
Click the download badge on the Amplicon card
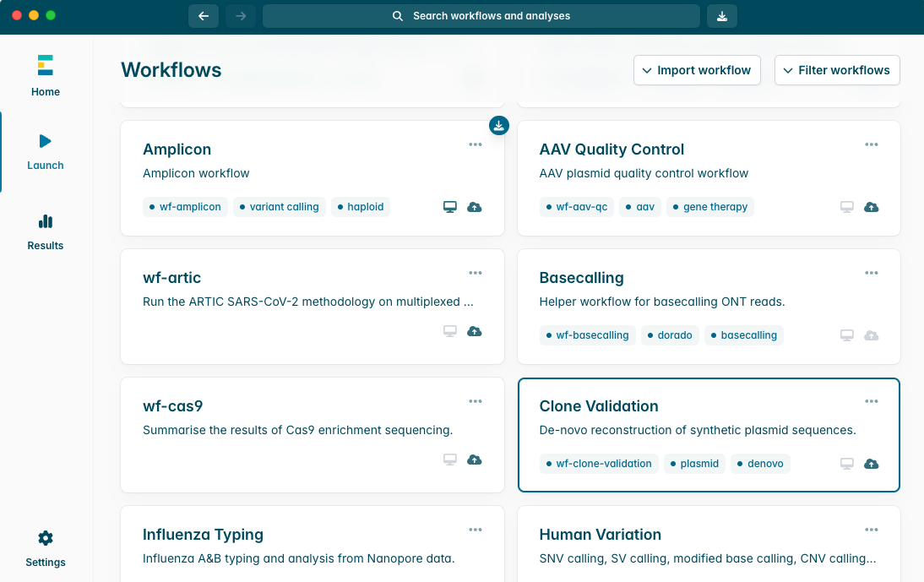(x=499, y=125)
